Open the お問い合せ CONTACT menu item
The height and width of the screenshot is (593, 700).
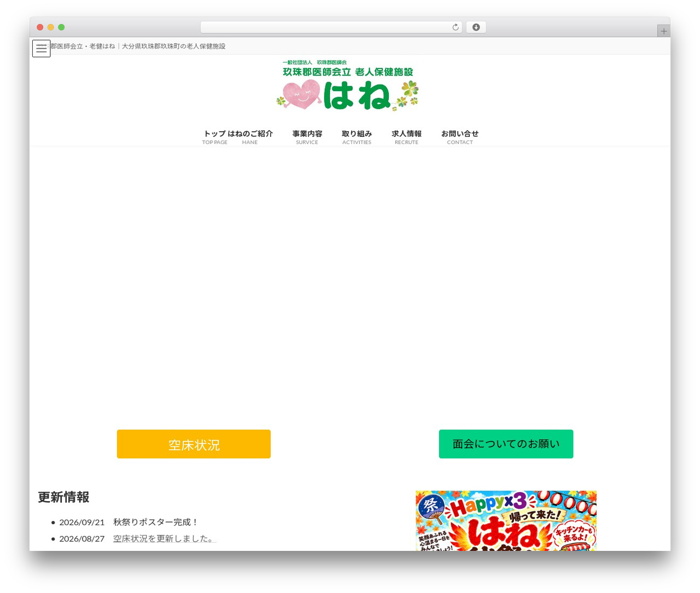point(460,137)
